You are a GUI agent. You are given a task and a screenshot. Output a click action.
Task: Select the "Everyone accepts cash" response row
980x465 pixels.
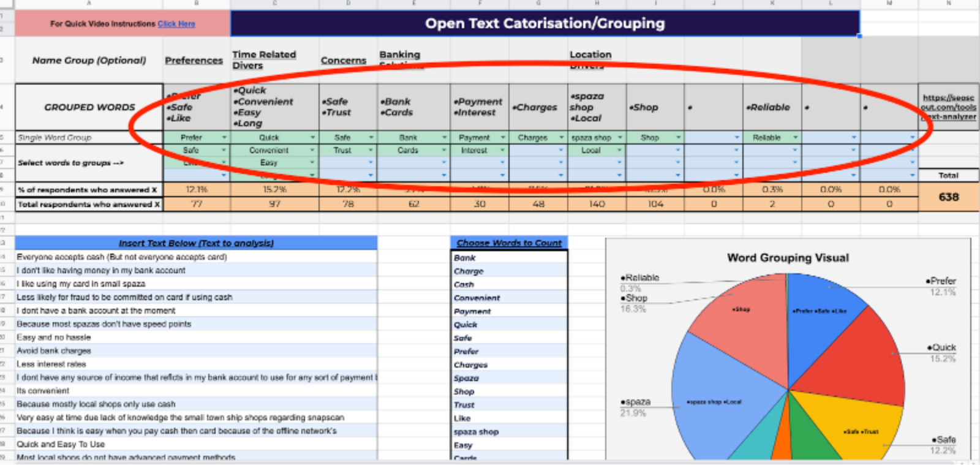(196, 257)
